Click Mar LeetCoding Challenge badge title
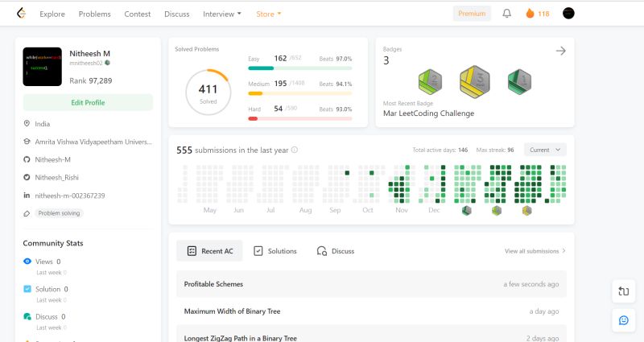This screenshot has height=342, width=644. (x=428, y=113)
